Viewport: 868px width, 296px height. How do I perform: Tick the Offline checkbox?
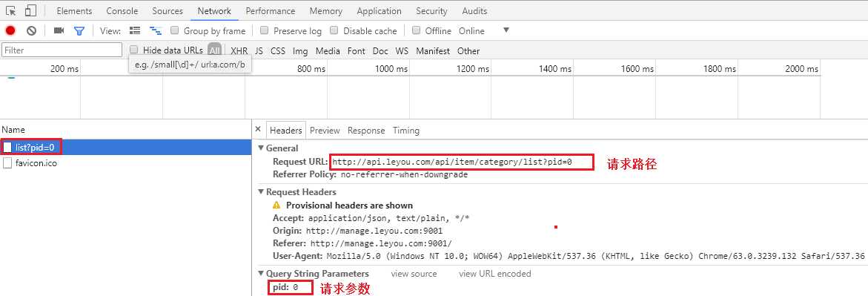point(417,30)
